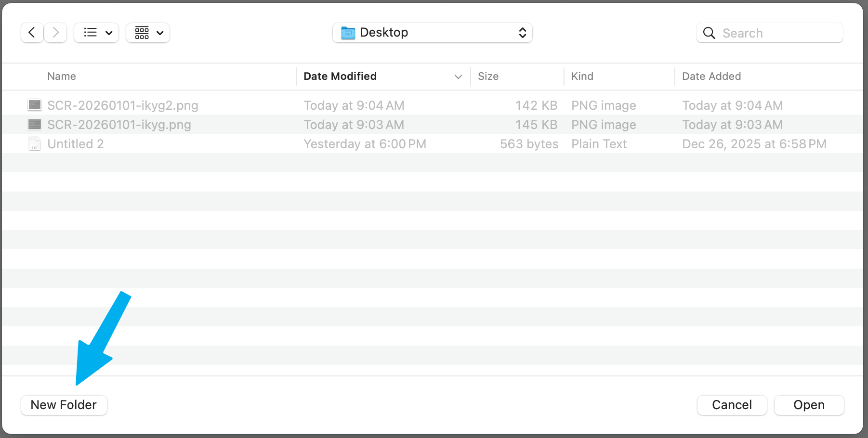This screenshot has height=438, width=868.
Task: Sort by Date Added column
Action: coord(711,77)
